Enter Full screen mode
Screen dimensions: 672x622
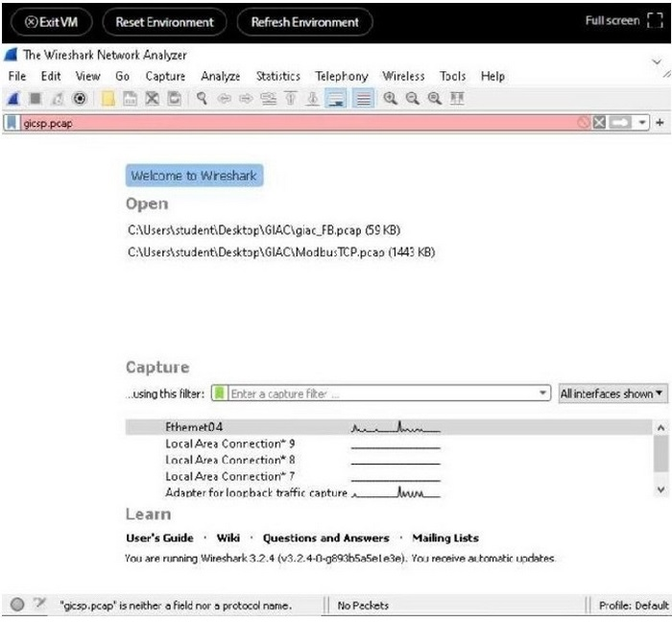[624, 20]
